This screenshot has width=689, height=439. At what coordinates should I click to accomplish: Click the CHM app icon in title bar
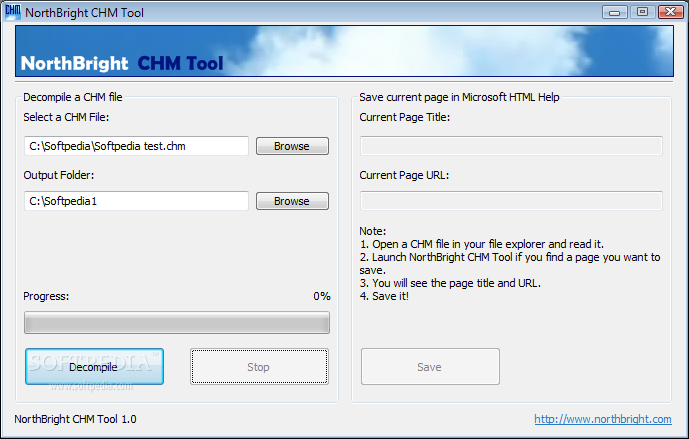(x=13, y=12)
